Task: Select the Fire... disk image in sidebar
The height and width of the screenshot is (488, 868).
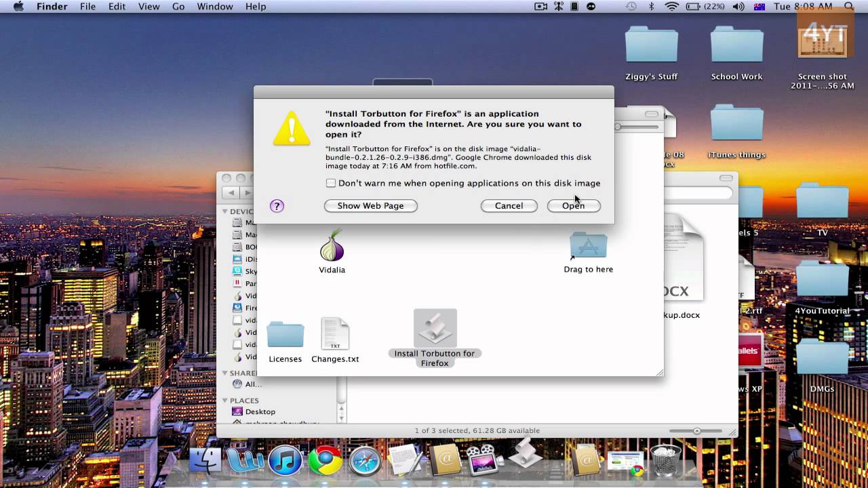Action: tap(244, 308)
